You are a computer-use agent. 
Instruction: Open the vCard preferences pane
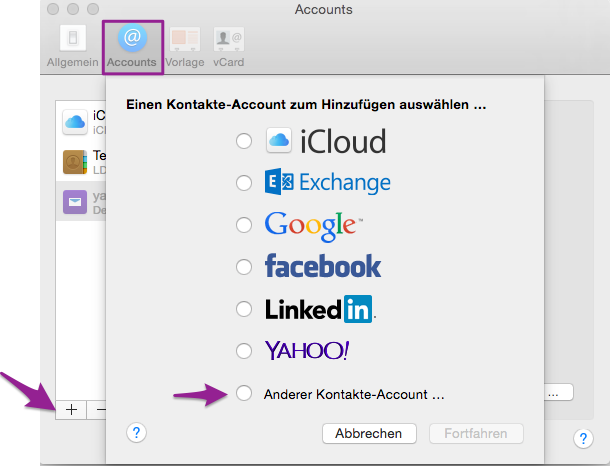coord(228,45)
